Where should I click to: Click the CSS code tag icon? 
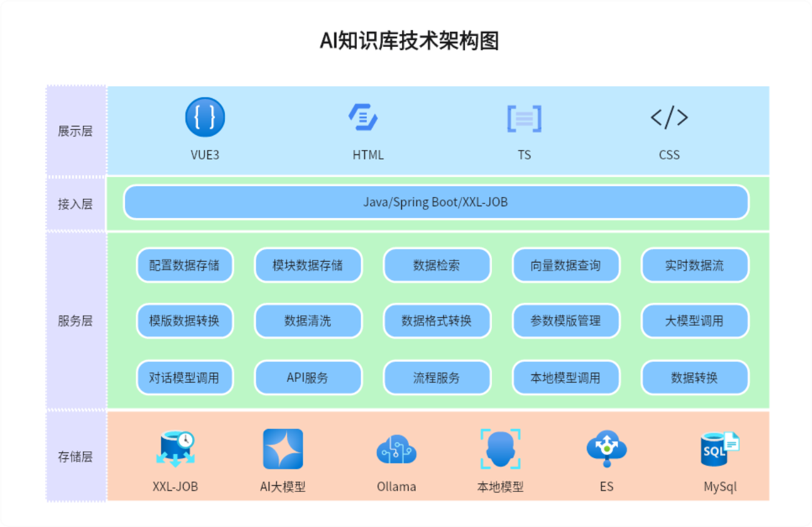(669, 118)
